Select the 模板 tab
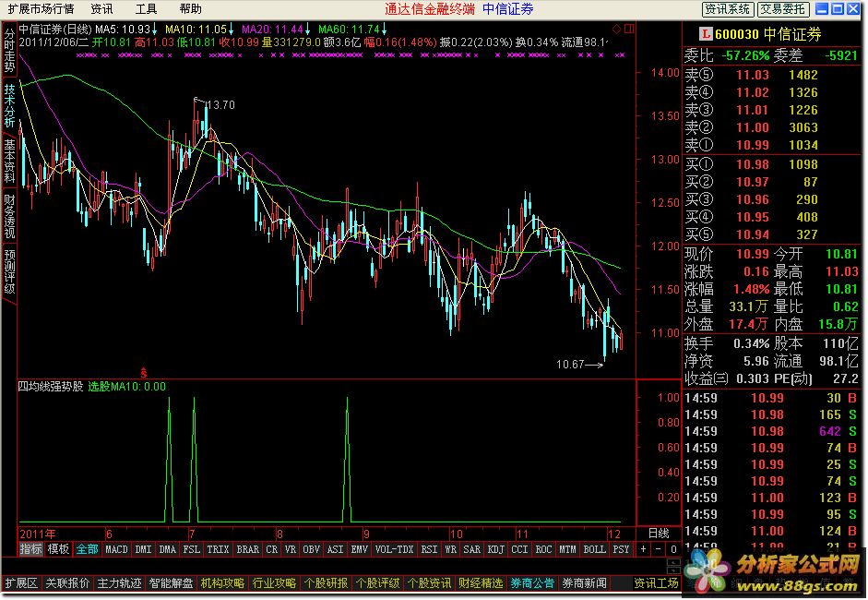This screenshot has width=868, height=600. [x=58, y=549]
